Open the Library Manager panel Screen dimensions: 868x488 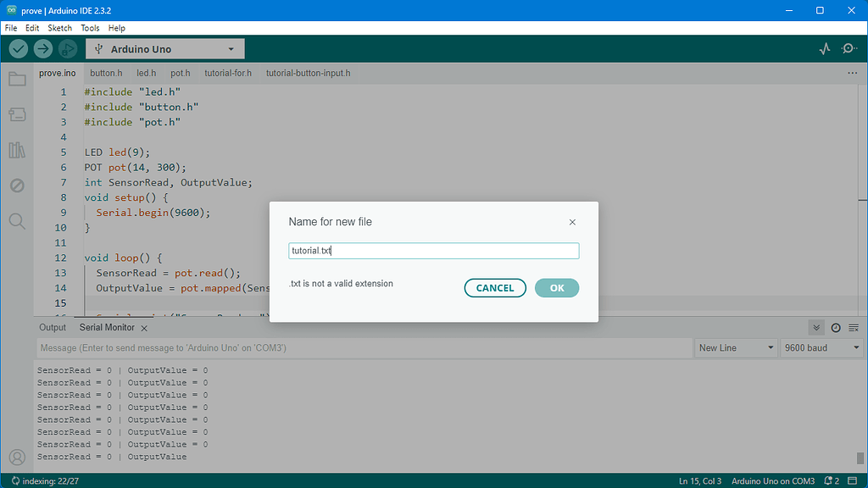17,150
